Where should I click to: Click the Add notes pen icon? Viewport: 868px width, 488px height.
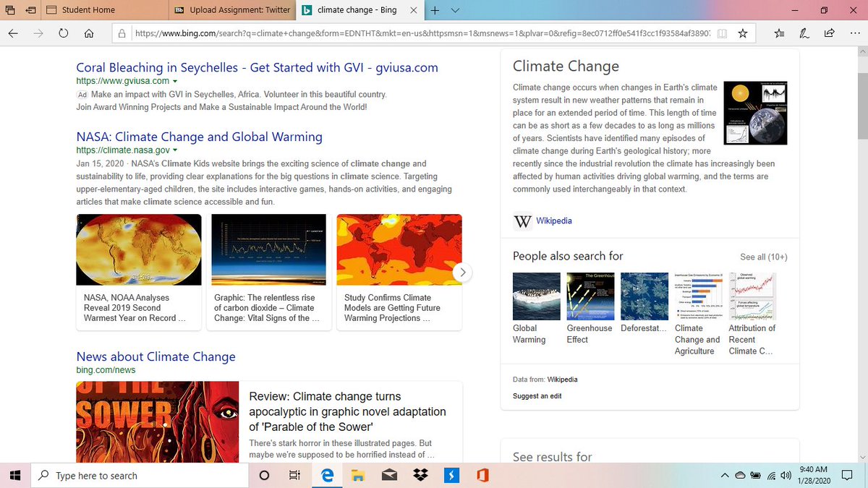(x=804, y=33)
